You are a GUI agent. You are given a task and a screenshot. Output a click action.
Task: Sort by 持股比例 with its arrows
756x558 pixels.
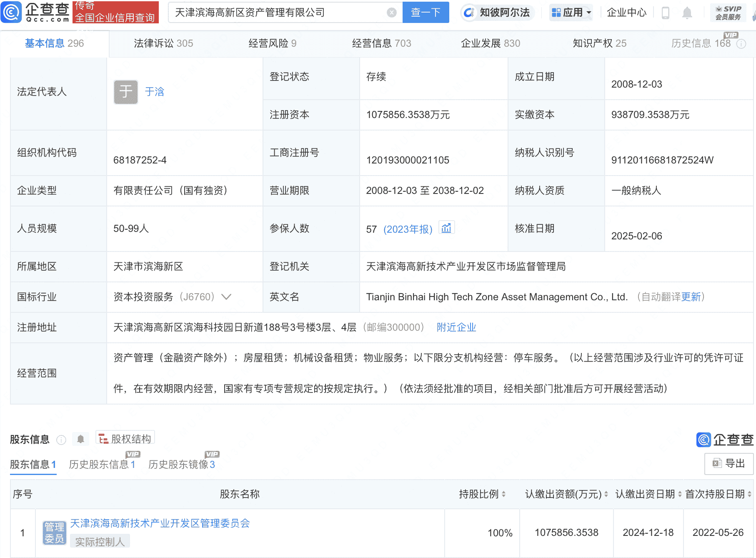point(504,494)
